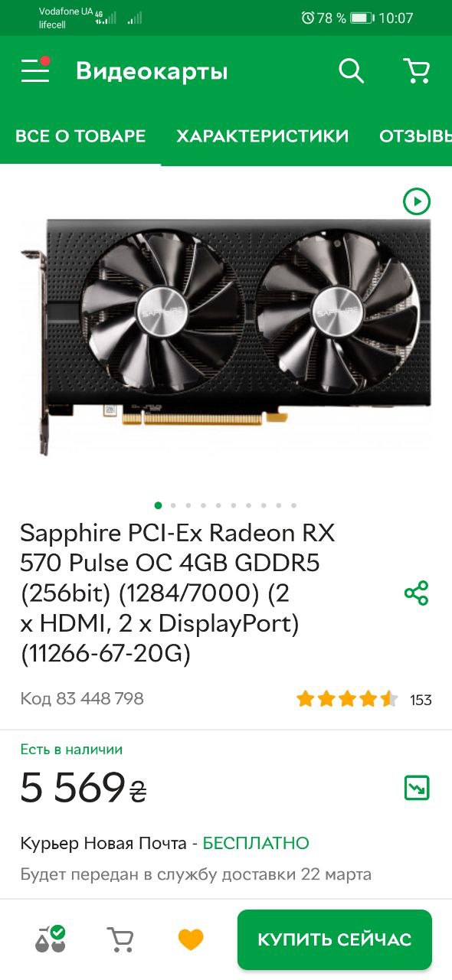Select the Все о товаре tab

tap(80, 136)
